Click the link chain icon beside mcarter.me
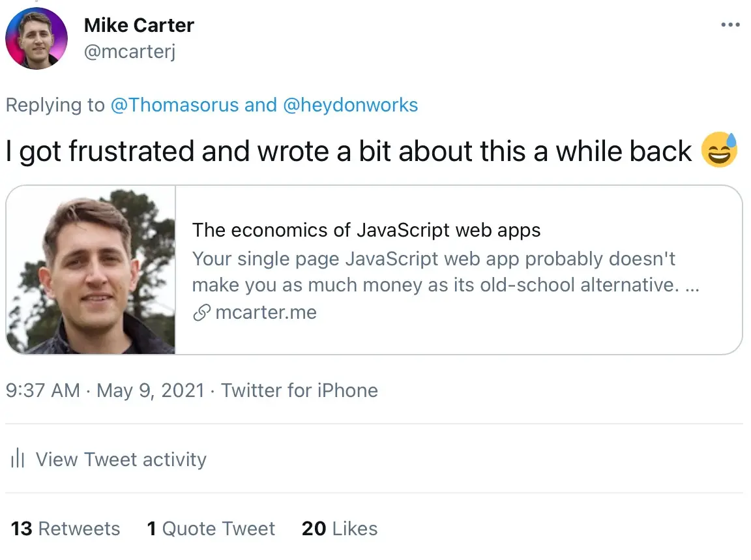This screenshot has height=560, width=751. [x=200, y=313]
